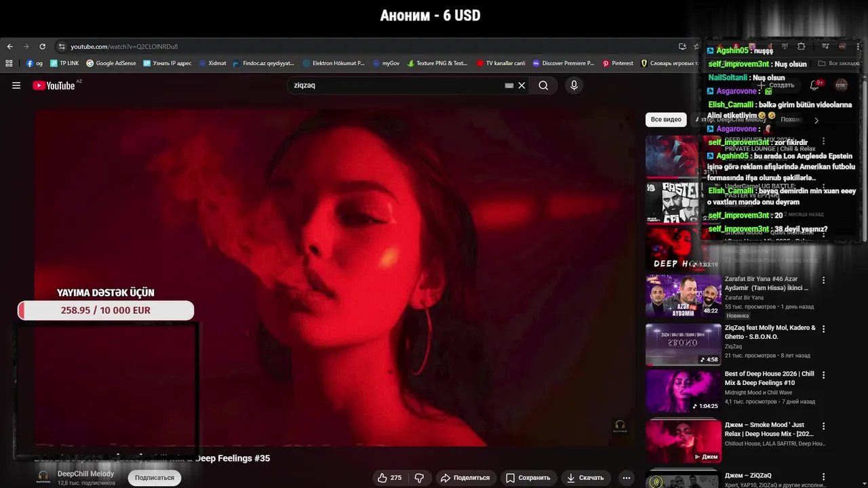
Task: Open the Texture PNG bookmark
Action: tap(437, 63)
